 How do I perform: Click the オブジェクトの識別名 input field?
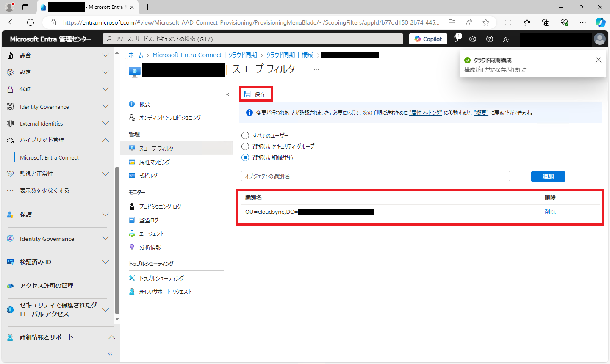(x=375, y=176)
